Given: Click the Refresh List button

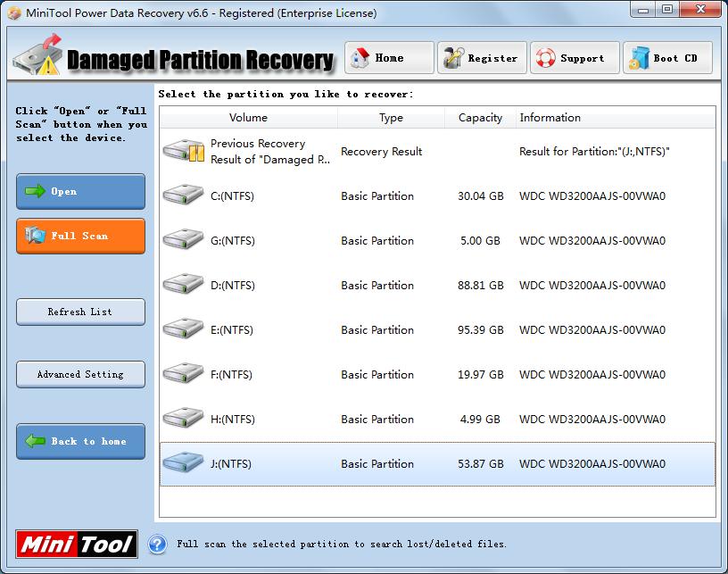Looking at the screenshot, I should click(x=81, y=312).
